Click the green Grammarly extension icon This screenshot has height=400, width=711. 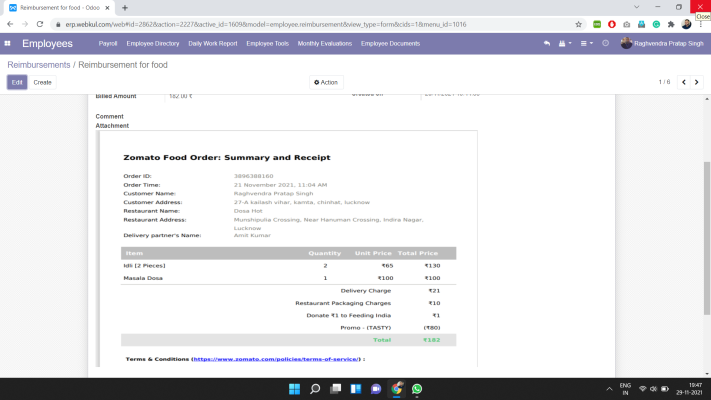[x=656, y=24]
